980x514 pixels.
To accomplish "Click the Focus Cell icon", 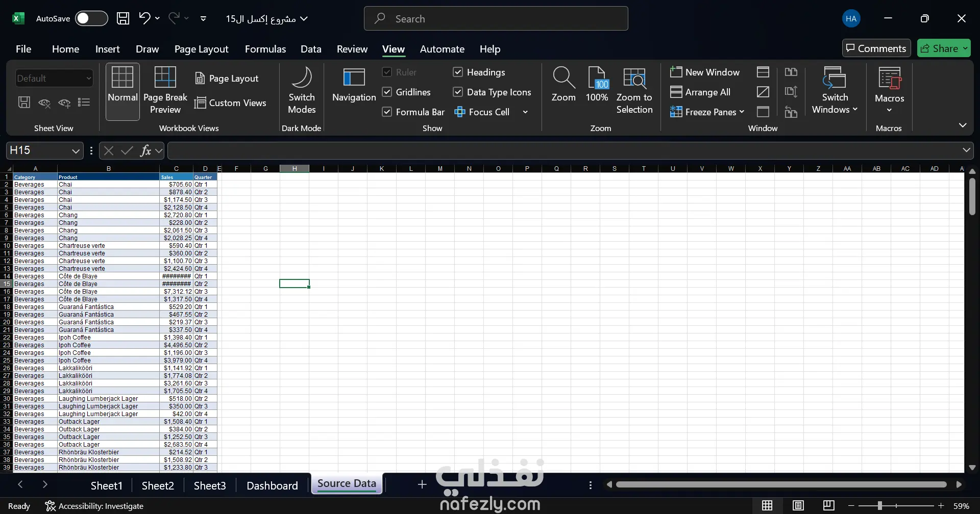I will pyautogui.click(x=460, y=112).
